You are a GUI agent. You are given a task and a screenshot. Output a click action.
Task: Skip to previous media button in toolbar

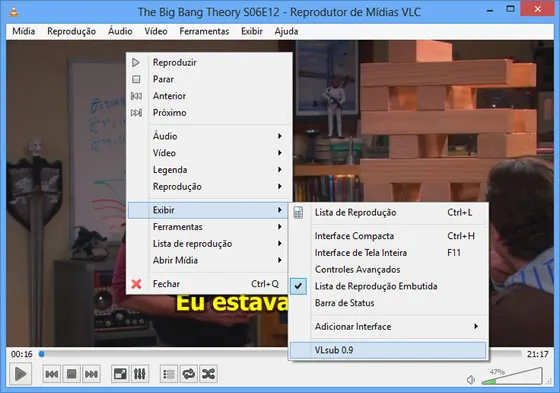click(x=52, y=374)
